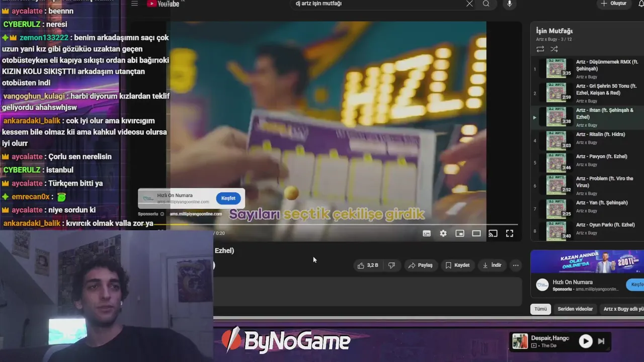Open video player settings gear

point(443,233)
